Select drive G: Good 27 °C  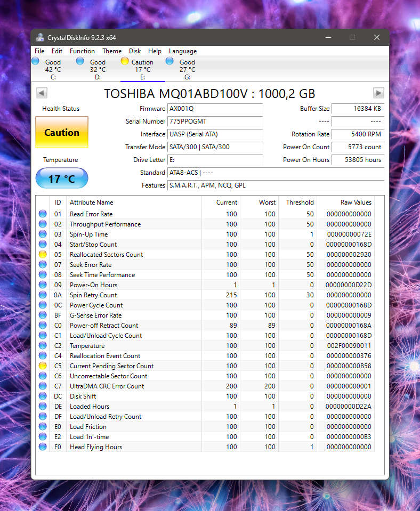pos(187,69)
